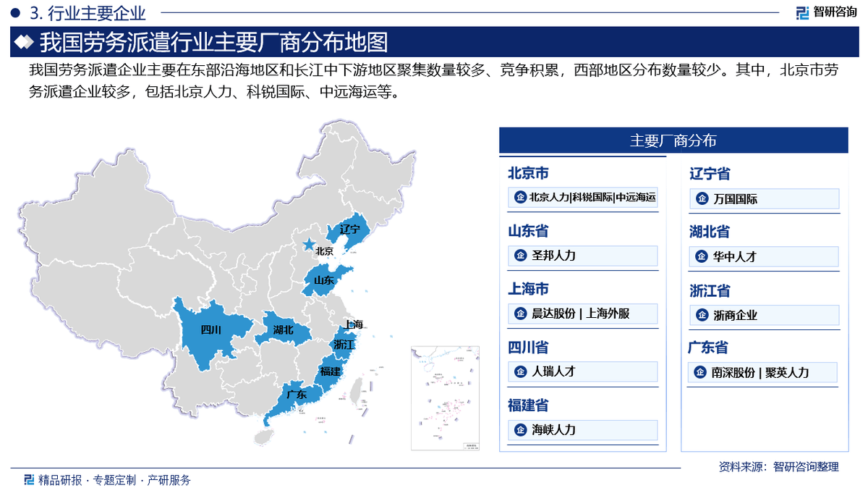Click the 人瑞人才 entry

point(584,371)
